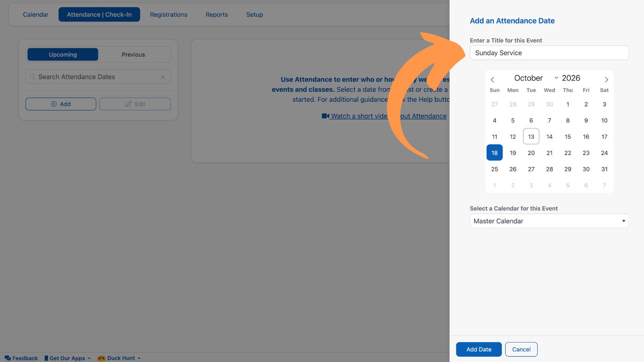This screenshot has height=362, width=644.
Task: Open Attendance | Check-In tab
Action: tap(99, 14)
